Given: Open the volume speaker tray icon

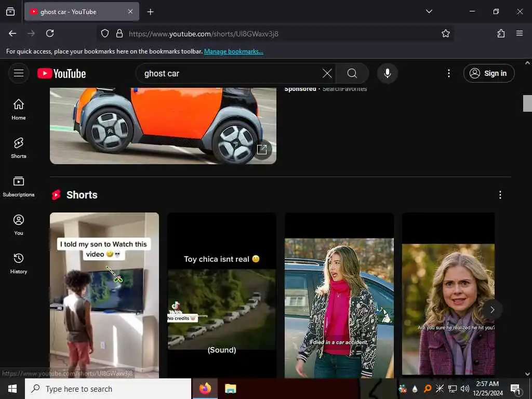Looking at the screenshot, I should [464, 389].
